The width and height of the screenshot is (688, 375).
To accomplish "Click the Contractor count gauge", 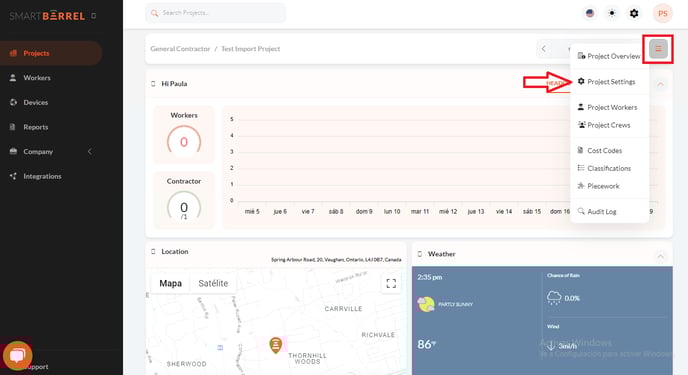I will (x=184, y=207).
